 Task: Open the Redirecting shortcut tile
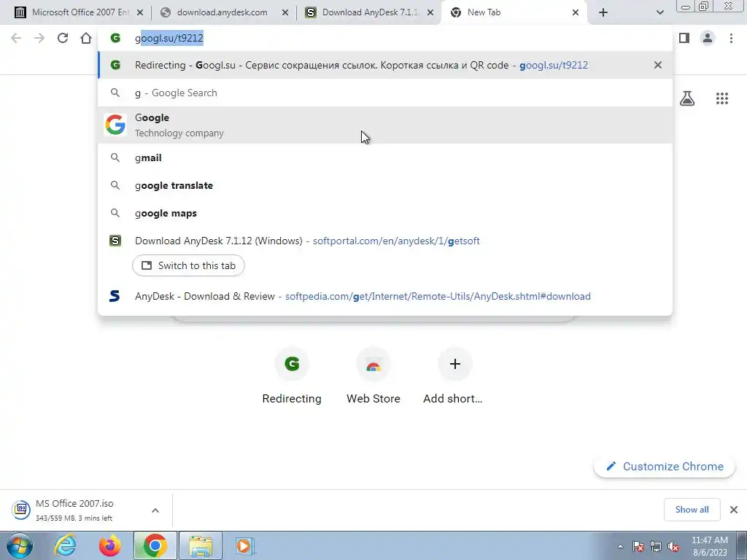coord(292,376)
